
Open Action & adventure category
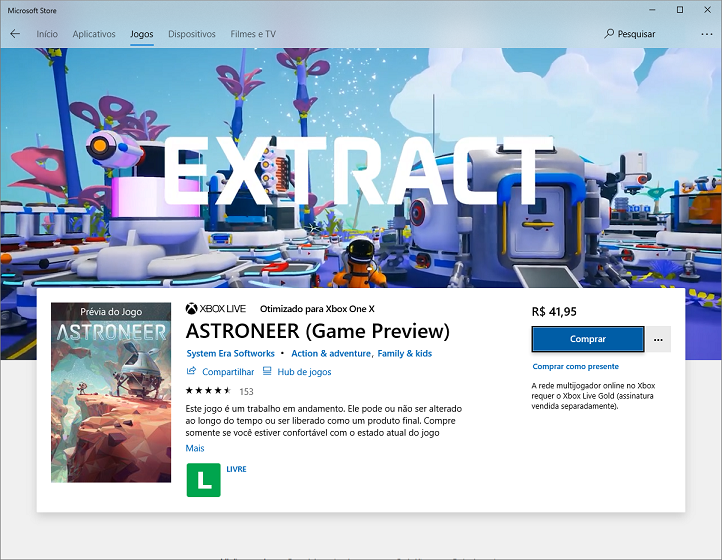(x=331, y=354)
